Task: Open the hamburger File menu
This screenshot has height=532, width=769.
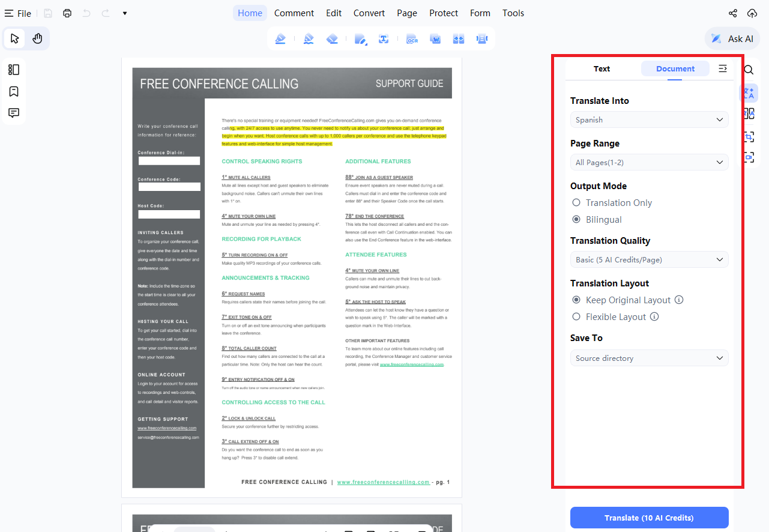Action: (18, 13)
